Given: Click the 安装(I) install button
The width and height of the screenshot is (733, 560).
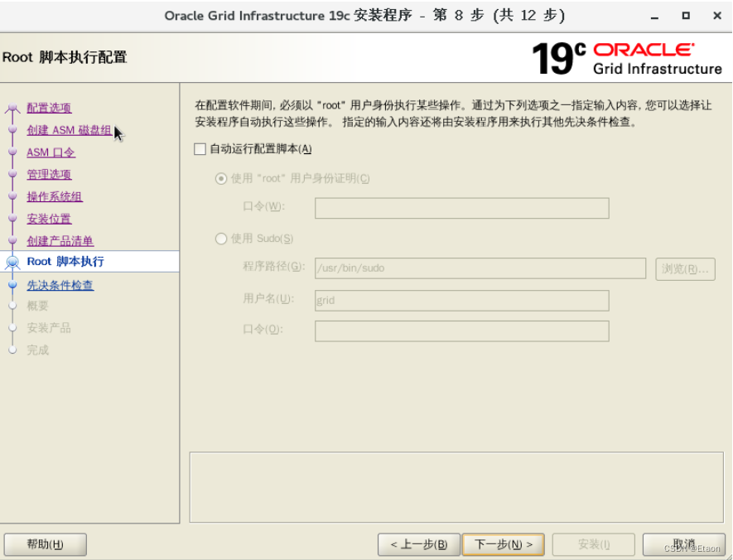Looking at the screenshot, I should [x=594, y=544].
